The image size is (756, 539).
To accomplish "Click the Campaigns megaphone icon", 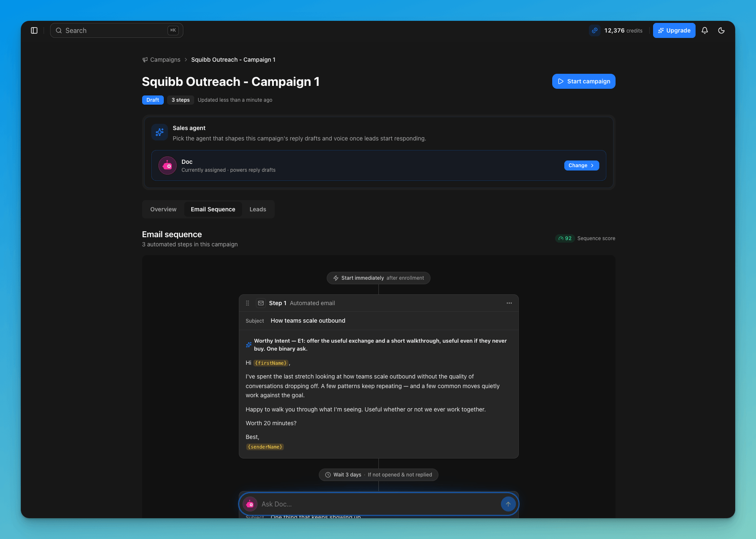I will pos(145,60).
